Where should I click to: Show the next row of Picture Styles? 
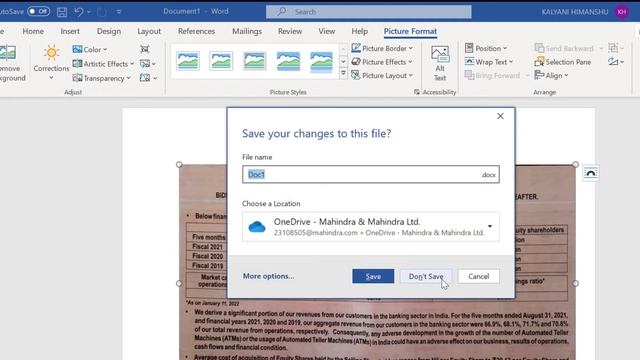click(x=343, y=62)
